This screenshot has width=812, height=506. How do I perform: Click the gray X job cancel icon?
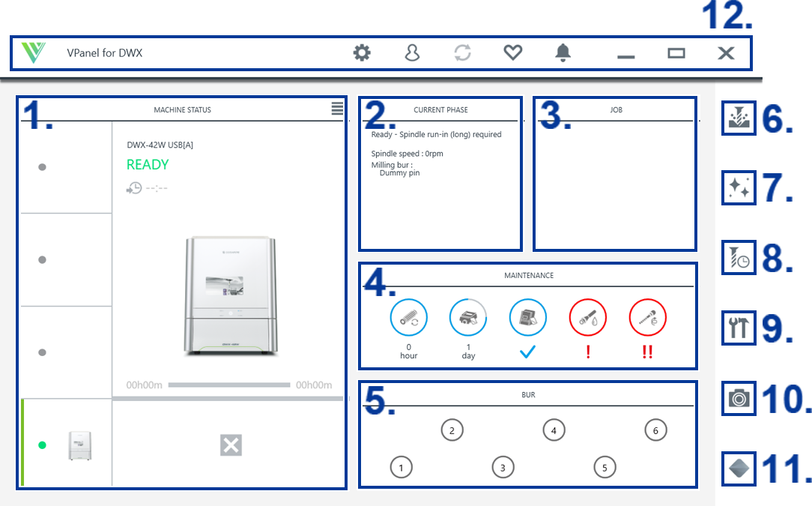231,445
